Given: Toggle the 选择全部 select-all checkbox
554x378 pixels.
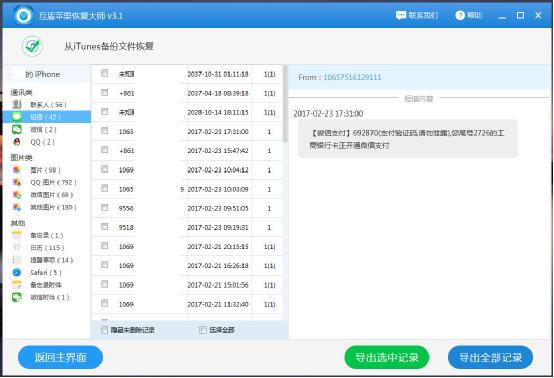Looking at the screenshot, I should point(203,330).
